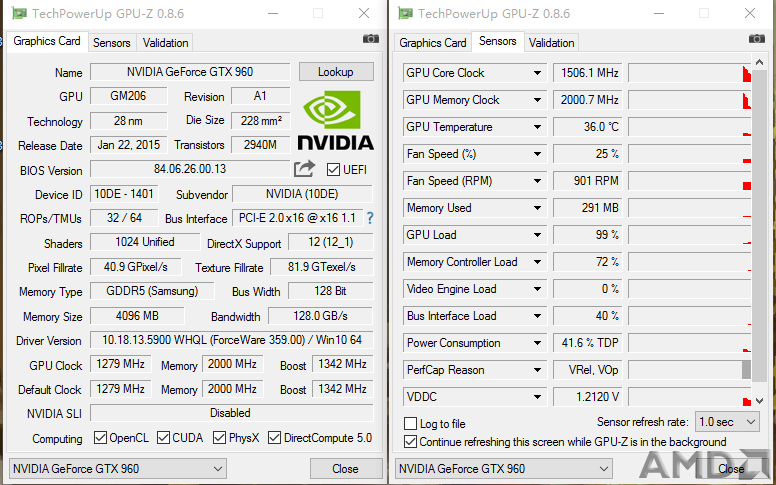Click the GPU-Z app icon in right title bar
776x485 pixels.
pyautogui.click(x=406, y=13)
